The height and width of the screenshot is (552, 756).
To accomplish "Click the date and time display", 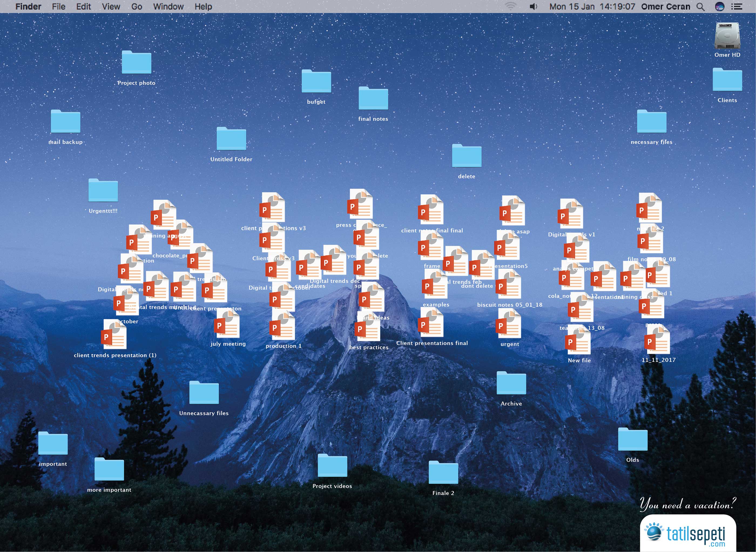I will coord(592,7).
